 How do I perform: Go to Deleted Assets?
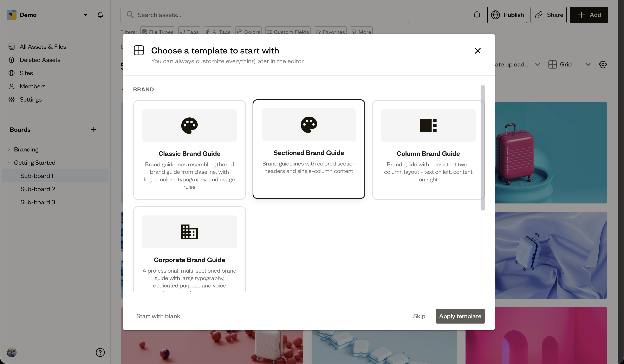point(40,60)
